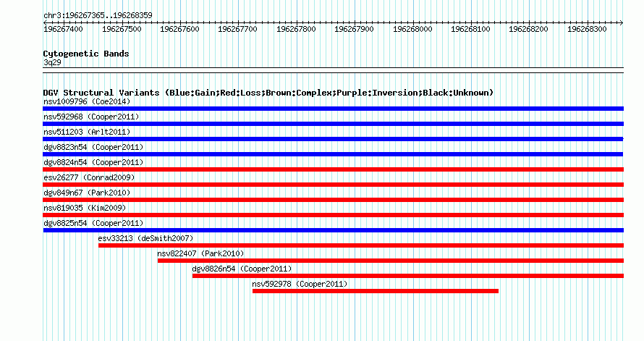
Task: Open the nsv592978 (Cooper2011) label
Action: point(300,284)
